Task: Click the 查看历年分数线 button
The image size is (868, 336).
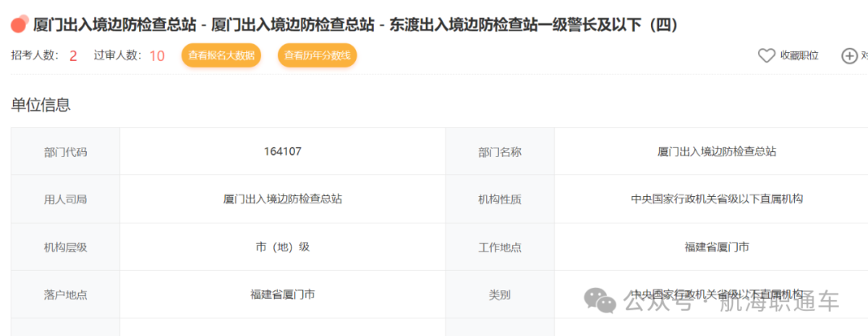Action: pos(317,55)
